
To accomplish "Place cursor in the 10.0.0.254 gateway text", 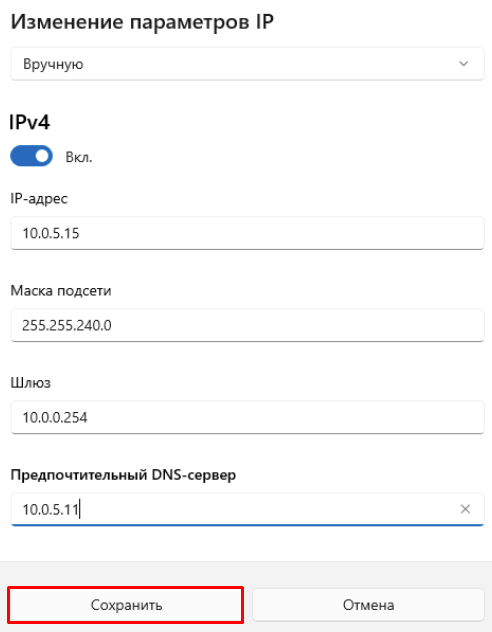I will click(x=55, y=418).
